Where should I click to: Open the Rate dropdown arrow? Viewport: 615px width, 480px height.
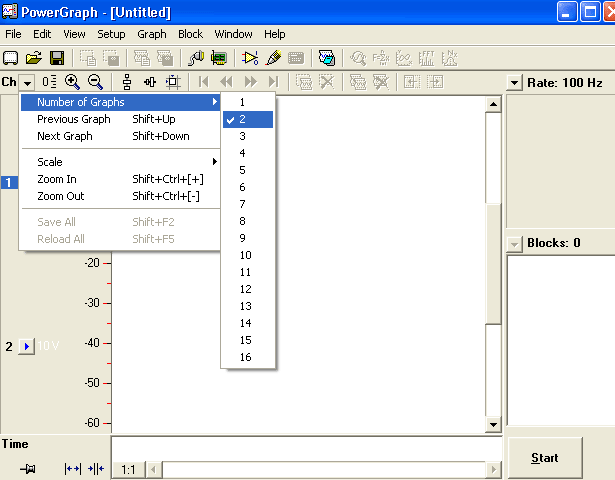click(514, 83)
